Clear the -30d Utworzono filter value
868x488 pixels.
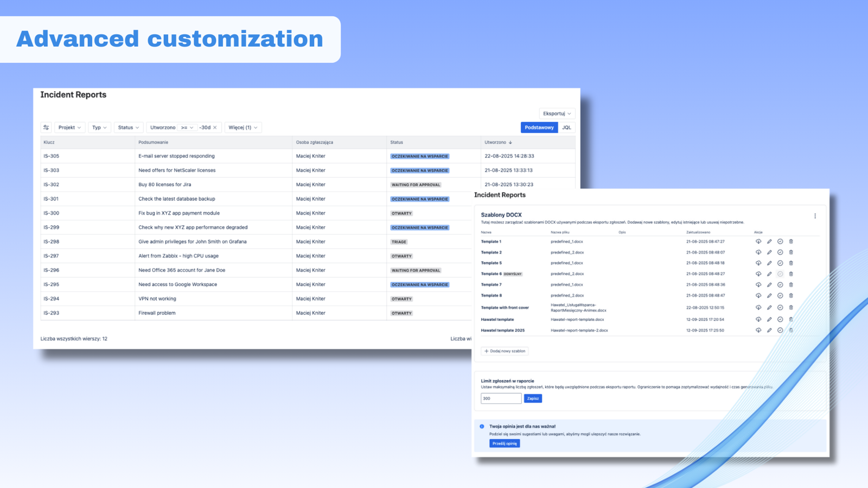click(x=215, y=127)
